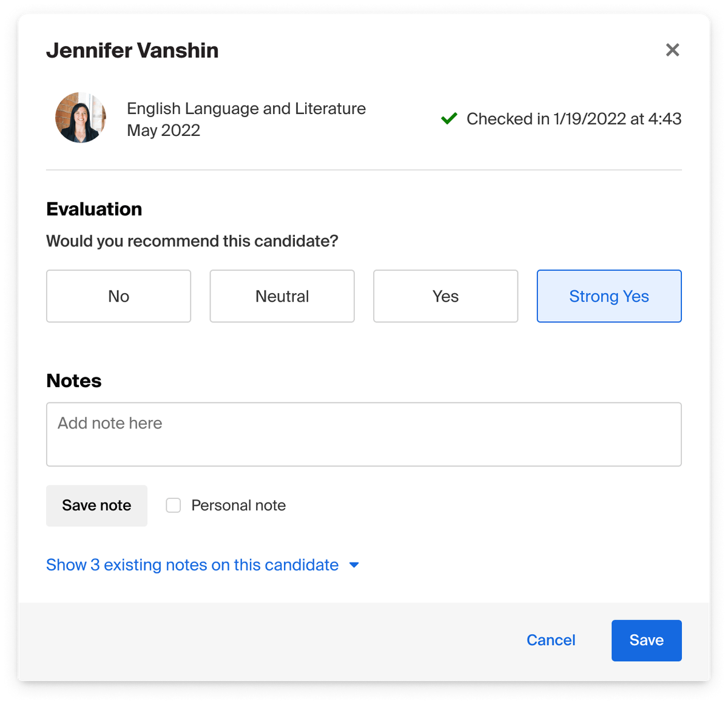Click the candidate name Jennifer Vanshin

coord(133,50)
